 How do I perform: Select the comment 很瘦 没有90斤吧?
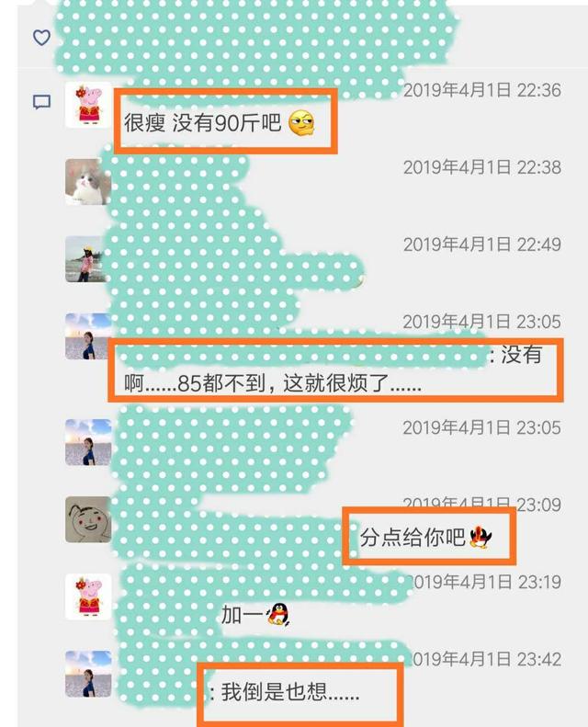pos(202,123)
